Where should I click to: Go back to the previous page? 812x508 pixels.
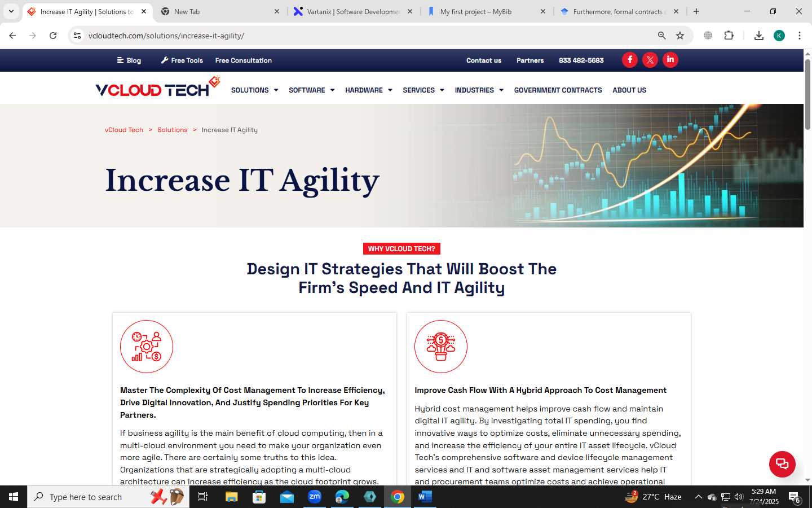[12, 36]
